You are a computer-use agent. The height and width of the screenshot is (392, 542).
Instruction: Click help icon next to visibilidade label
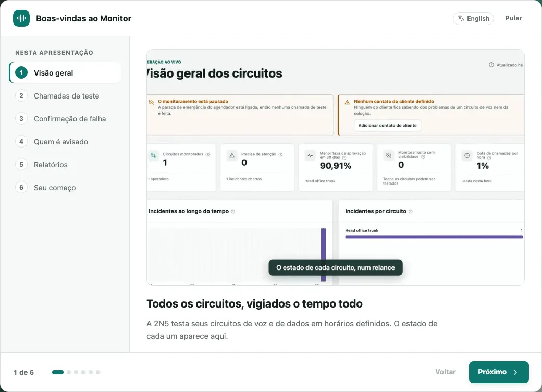[423, 157]
